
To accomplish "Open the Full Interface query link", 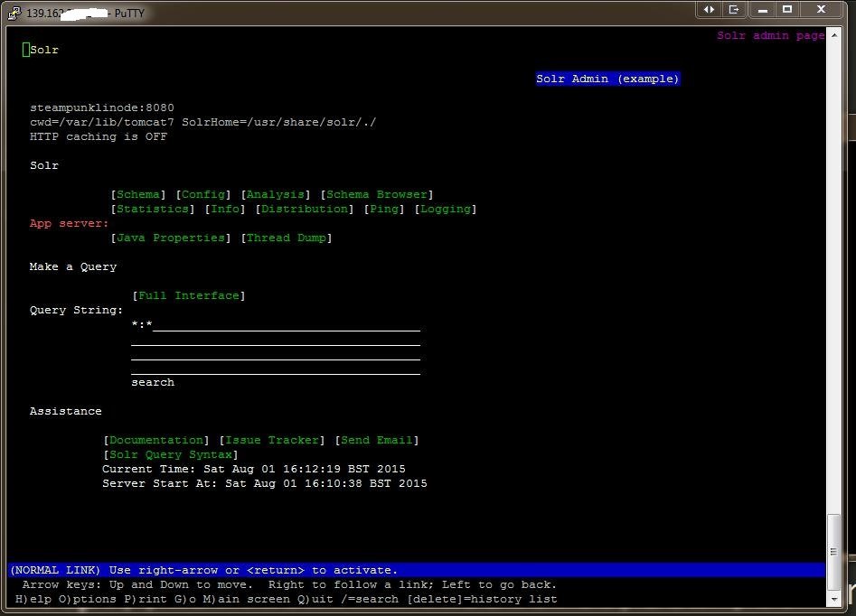I will click(189, 295).
